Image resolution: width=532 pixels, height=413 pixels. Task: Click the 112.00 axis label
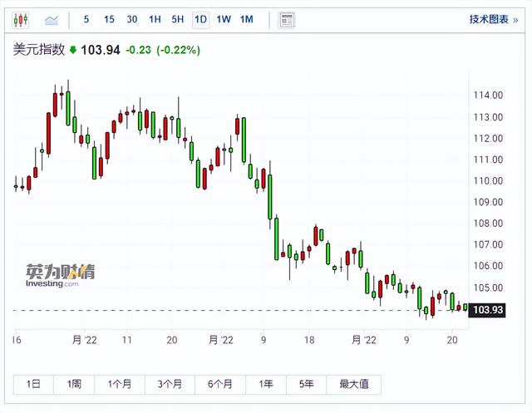point(488,138)
